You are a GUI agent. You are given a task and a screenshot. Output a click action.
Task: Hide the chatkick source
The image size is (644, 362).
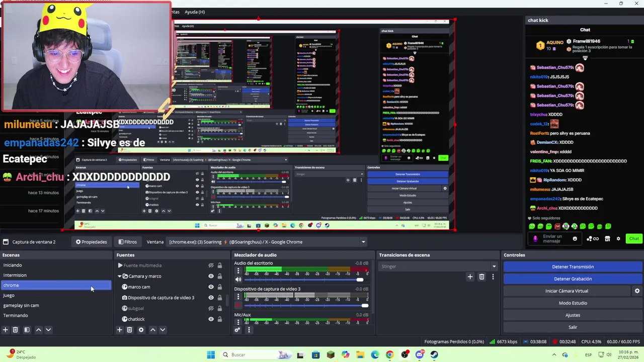coord(211,319)
